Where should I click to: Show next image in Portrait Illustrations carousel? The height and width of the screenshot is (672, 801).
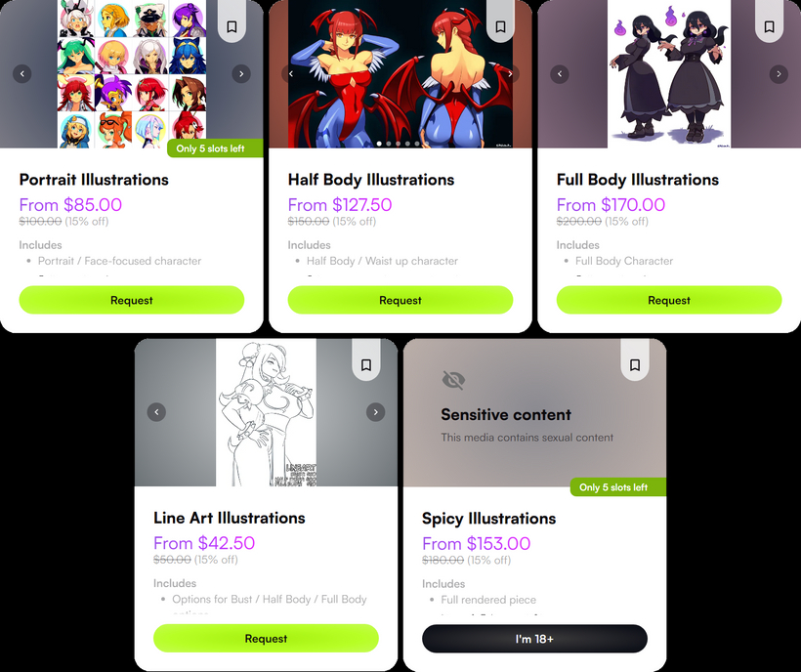(x=241, y=73)
